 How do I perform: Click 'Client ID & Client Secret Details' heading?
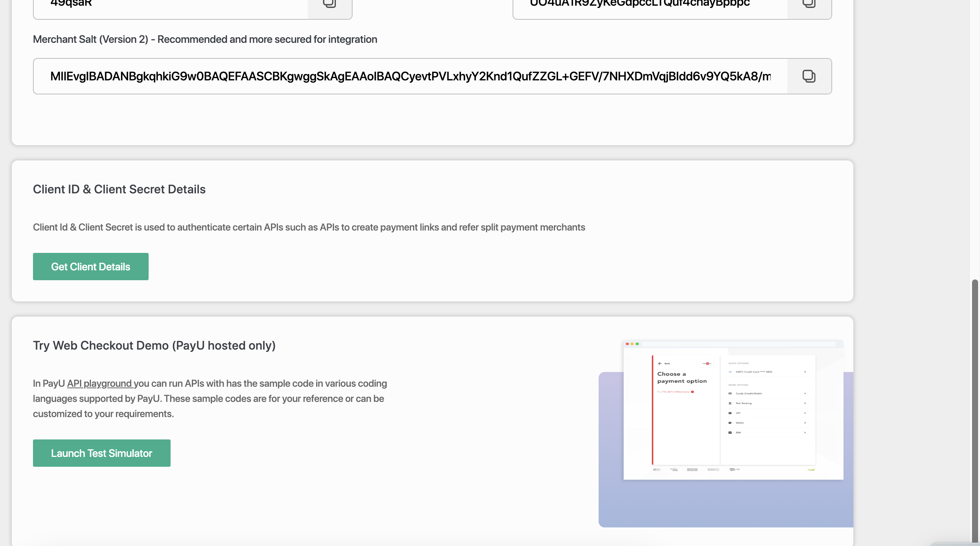pyautogui.click(x=119, y=189)
